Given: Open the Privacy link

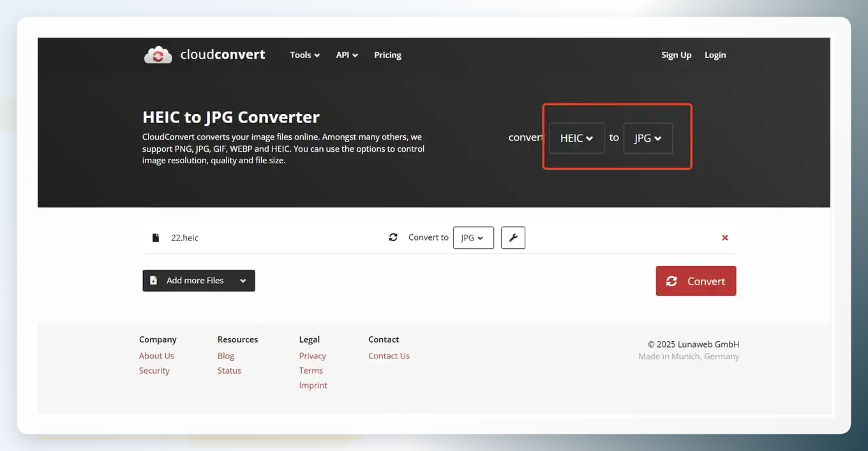Looking at the screenshot, I should click(x=313, y=356).
